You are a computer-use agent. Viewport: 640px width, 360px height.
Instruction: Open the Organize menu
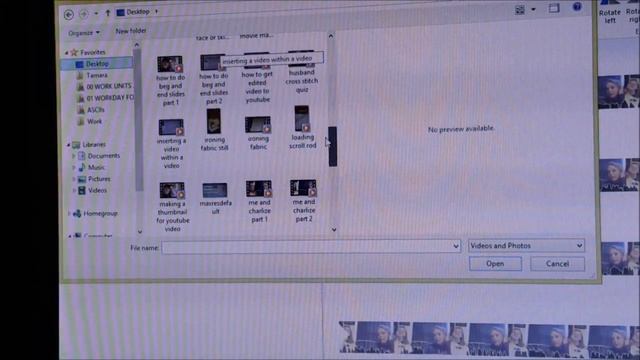click(x=84, y=33)
